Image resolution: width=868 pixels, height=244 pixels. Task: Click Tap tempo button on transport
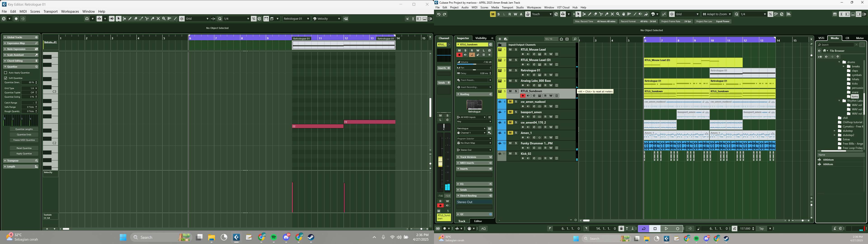[762, 228]
